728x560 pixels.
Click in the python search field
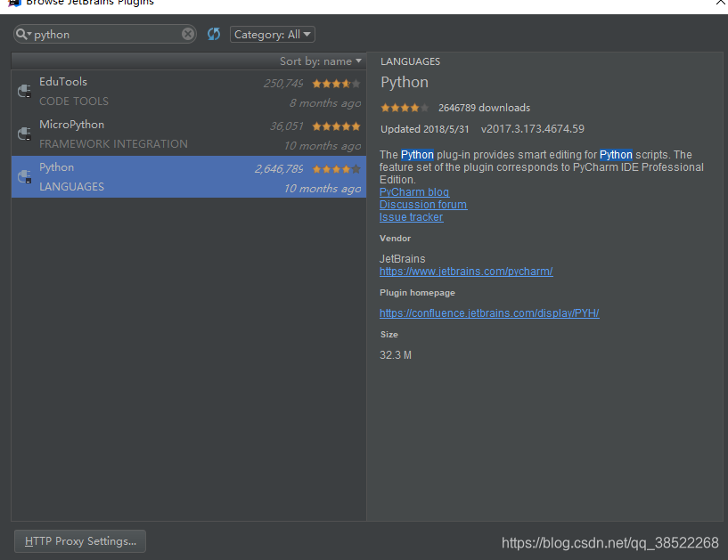(106, 35)
